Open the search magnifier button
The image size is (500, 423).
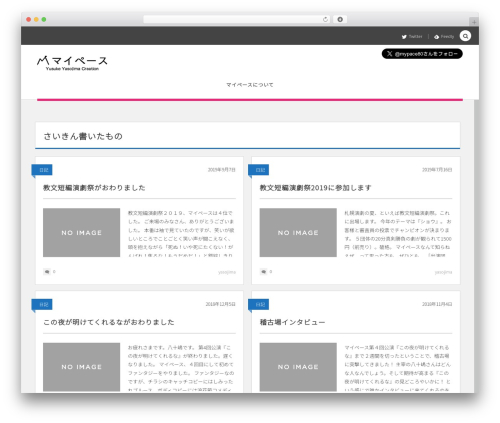(x=465, y=36)
